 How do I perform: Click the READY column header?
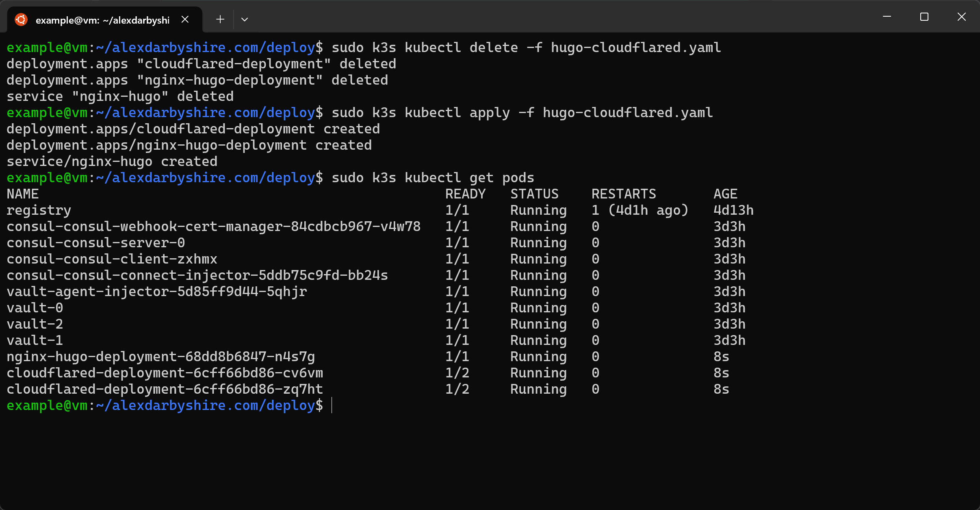click(466, 194)
